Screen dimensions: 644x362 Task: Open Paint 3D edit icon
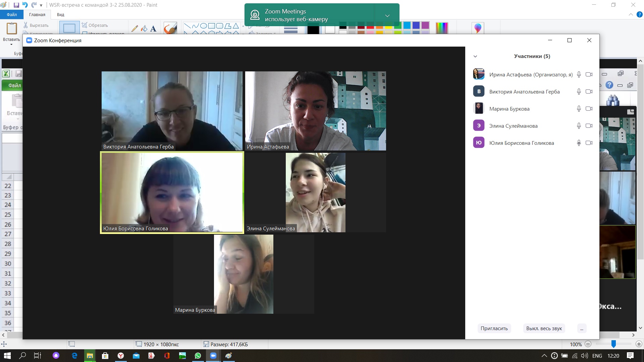coord(478,28)
